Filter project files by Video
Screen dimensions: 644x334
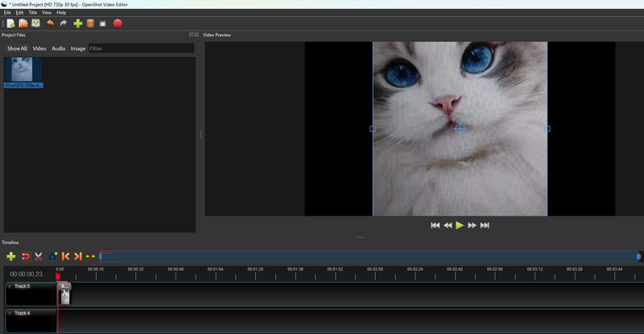[39, 48]
